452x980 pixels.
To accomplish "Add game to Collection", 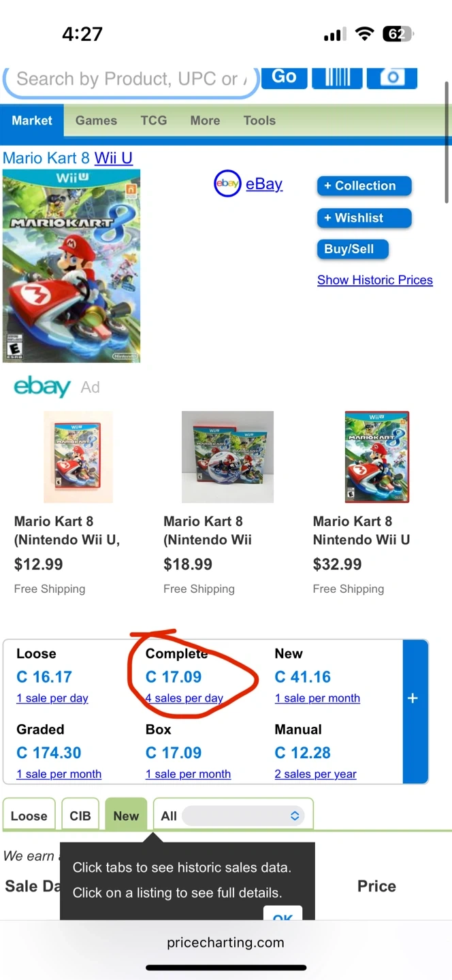I will 364,186.
